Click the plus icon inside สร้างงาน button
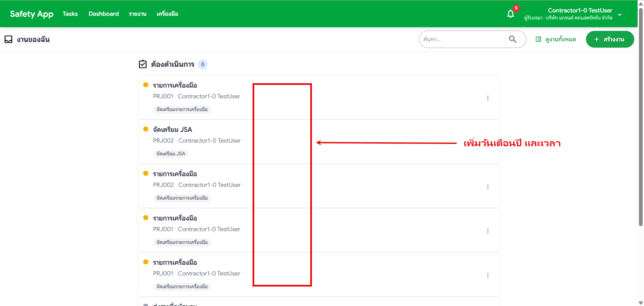This screenshot has width=644, height=306. click(x=597, y=39)
